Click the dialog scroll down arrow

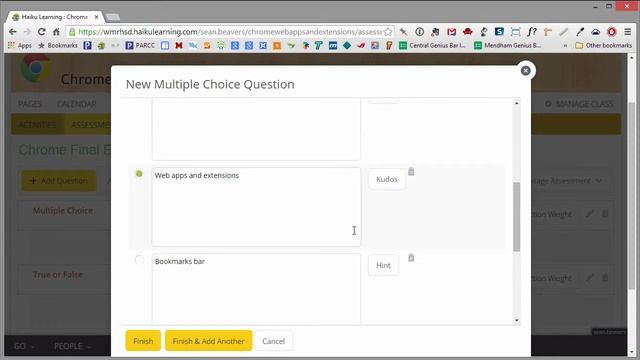(x=517, y=320)
